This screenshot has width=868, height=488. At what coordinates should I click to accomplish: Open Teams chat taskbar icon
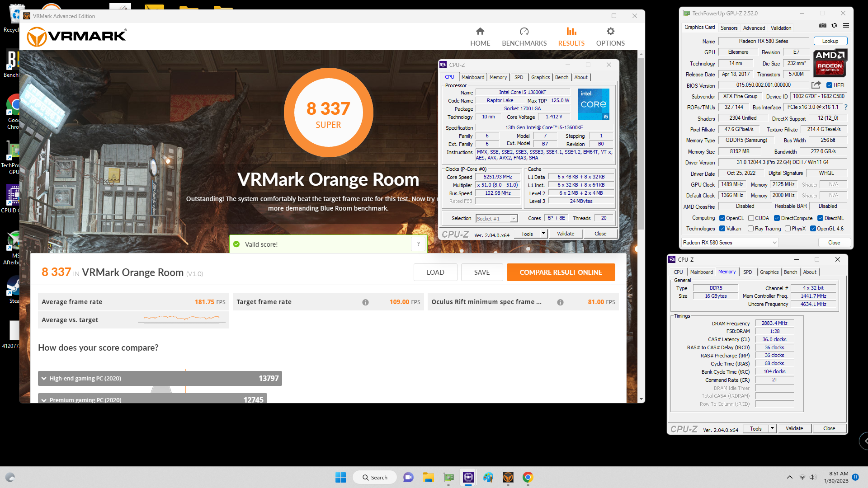point(408,477)
